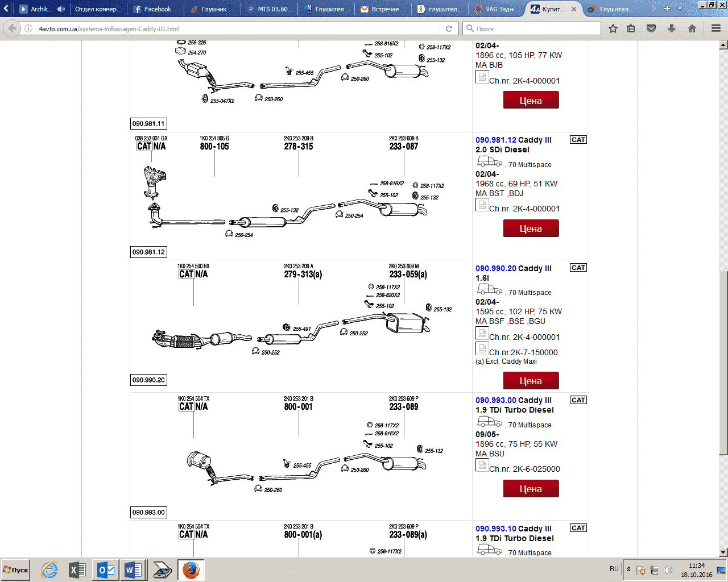
Task: Open Word from the taskbar
Action: [134, 570]
